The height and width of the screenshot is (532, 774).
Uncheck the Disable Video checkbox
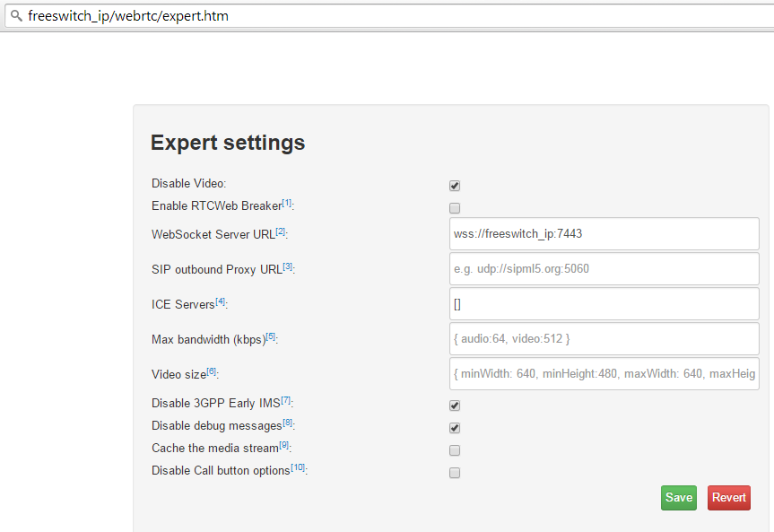tap(455, 186)
